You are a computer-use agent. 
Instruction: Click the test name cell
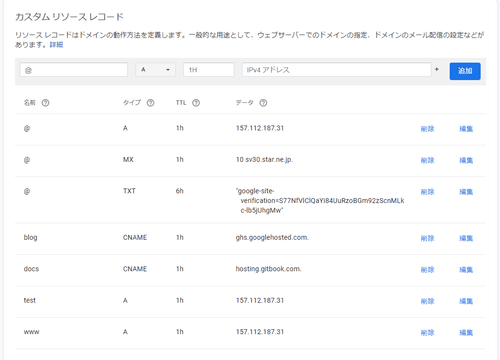click(x=30, y=300)
